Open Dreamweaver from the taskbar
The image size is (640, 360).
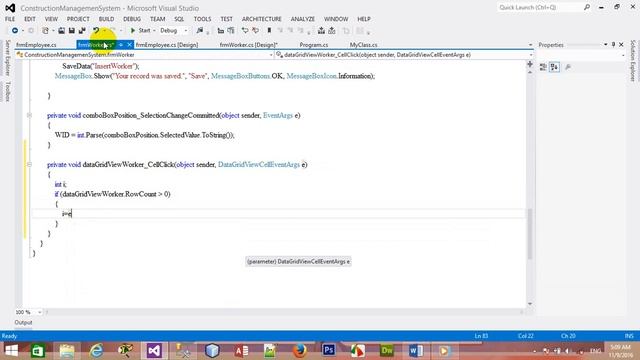tap(387, 350)
